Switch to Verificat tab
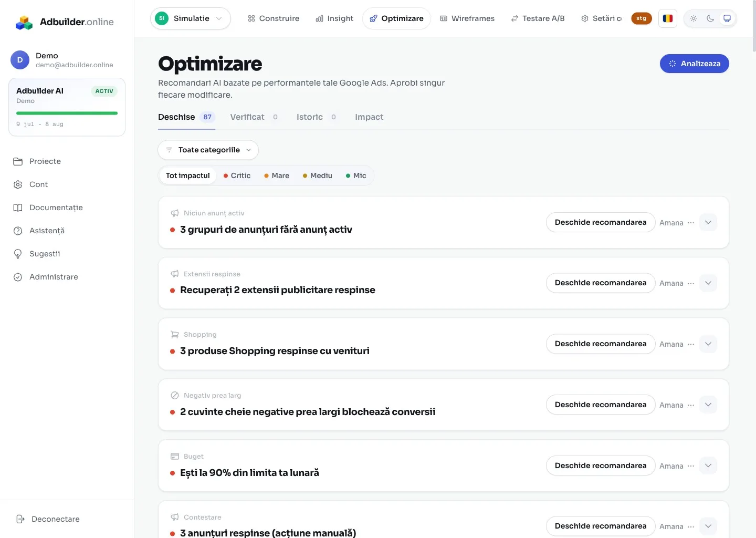This screenshot has height=538, width=756. (254, 117)
